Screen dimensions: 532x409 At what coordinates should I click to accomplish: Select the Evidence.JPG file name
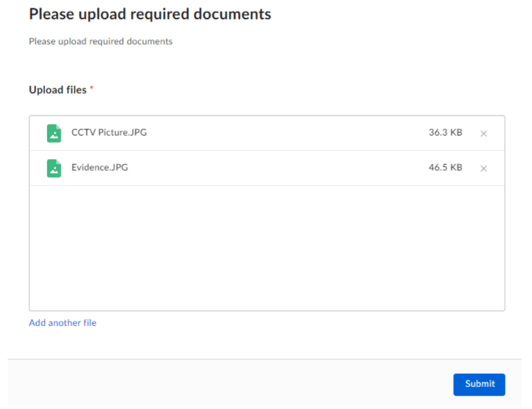(x=100, y=168)
